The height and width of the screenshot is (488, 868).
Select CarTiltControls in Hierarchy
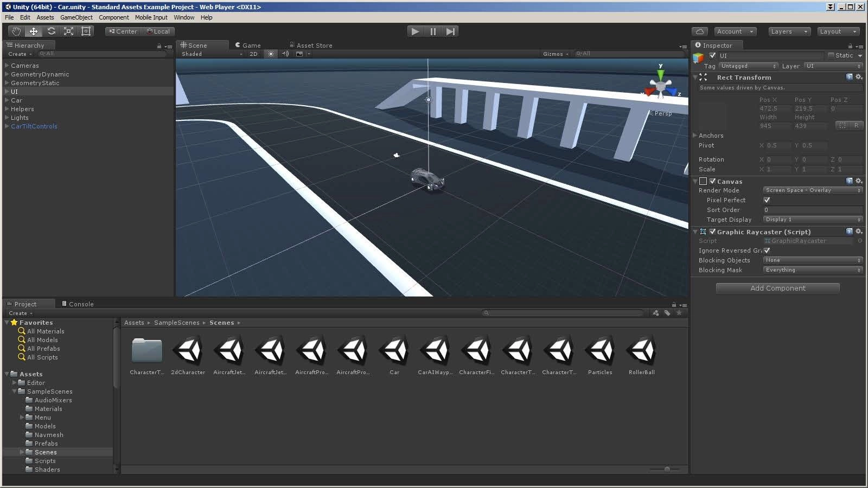pos(34,126)
